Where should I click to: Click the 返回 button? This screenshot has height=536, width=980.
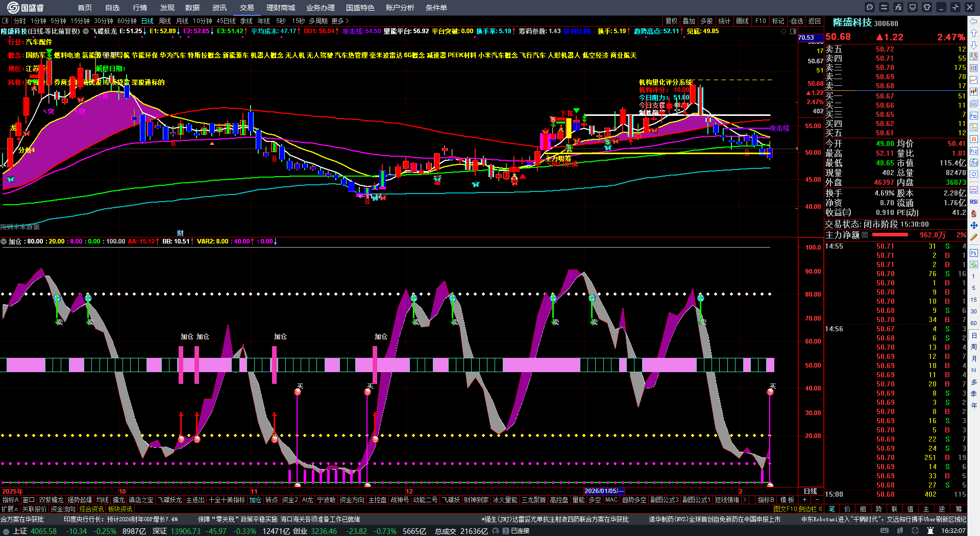815,21
